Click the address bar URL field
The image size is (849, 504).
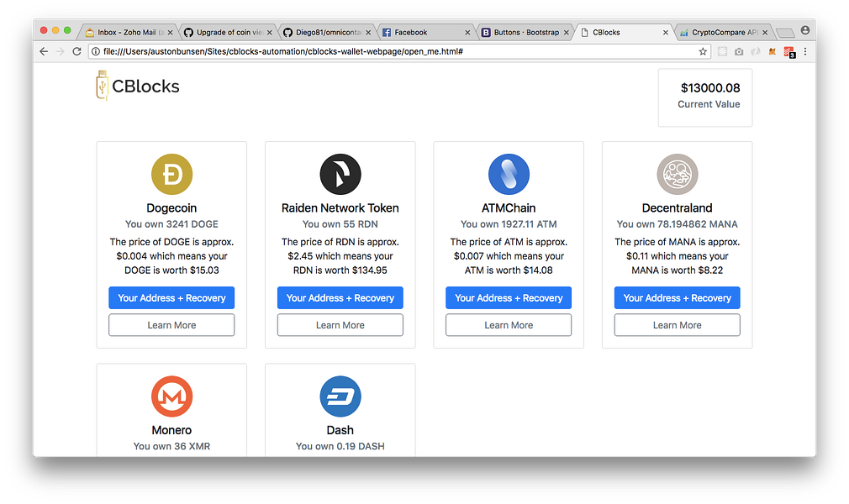[x=398, y=51]
